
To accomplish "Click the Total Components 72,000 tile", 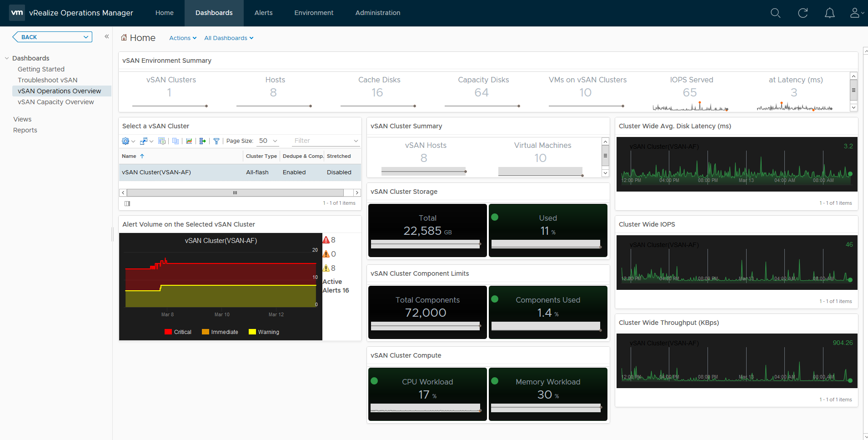I will (x=427, y=312).
